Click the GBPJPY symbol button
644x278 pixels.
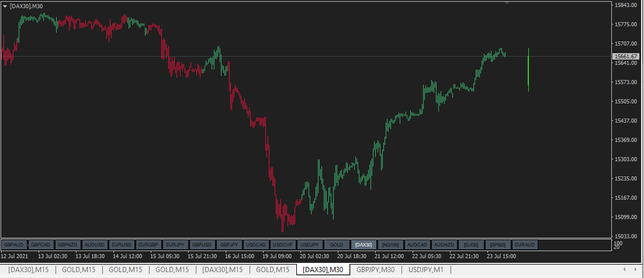coord(229,245)
